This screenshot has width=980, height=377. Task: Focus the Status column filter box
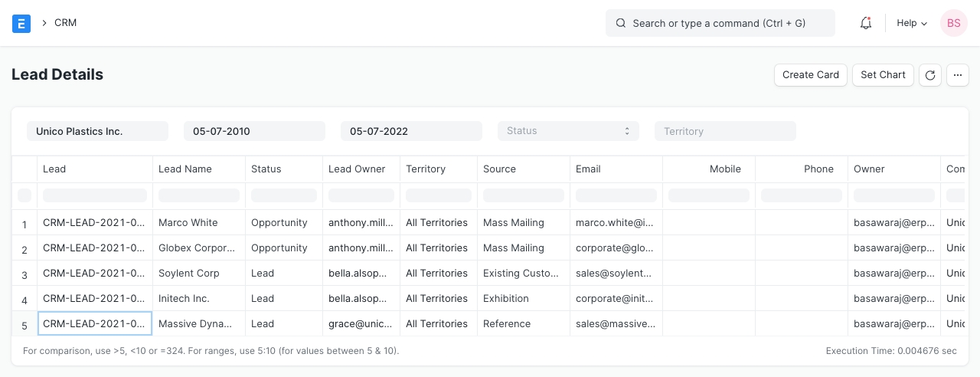(284, 195)
